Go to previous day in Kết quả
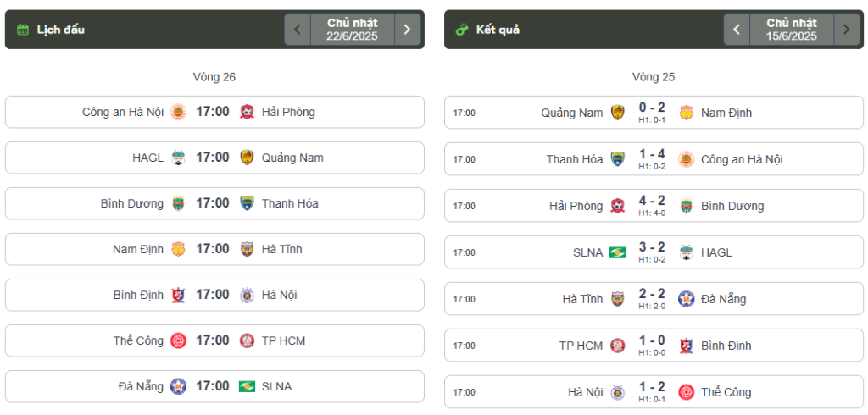Image resolution: width=868 pixels, height=415 pixels. pos(737,30)
